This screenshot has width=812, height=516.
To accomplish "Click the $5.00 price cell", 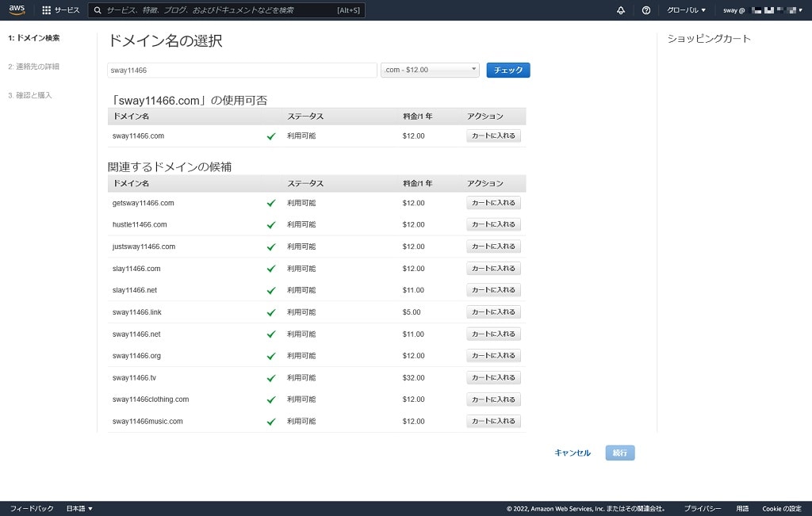I will point(412,312).
